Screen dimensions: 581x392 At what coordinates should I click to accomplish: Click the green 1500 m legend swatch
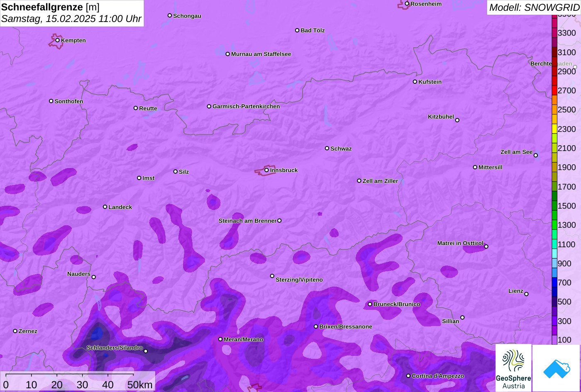[x=554, y=205]
